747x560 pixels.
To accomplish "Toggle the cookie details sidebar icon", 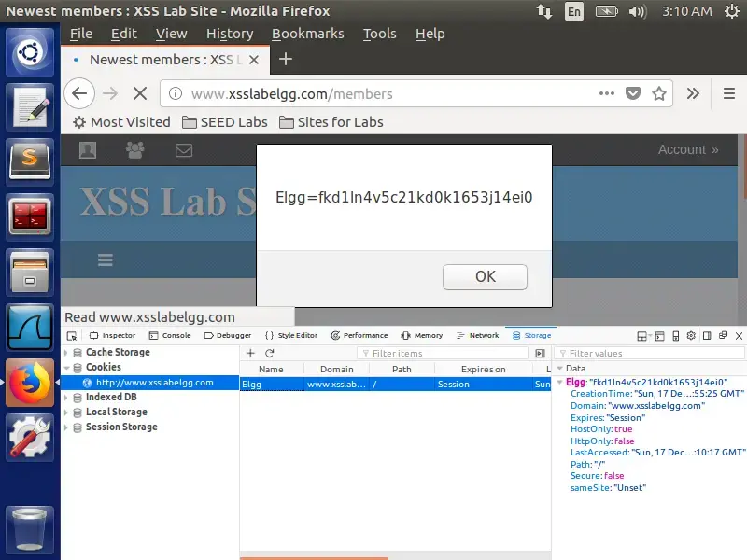I will click(x=540, y=354).
